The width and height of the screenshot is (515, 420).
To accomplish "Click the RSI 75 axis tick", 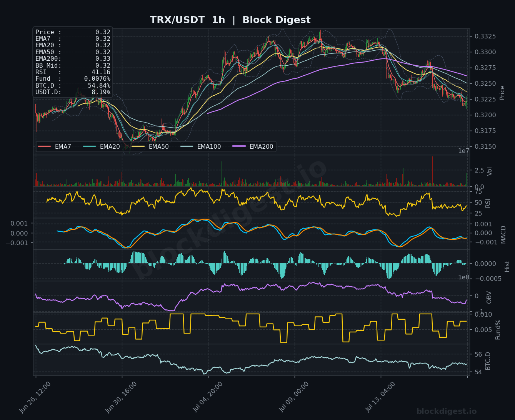I will pyautogui.click(x=478, y=192).
